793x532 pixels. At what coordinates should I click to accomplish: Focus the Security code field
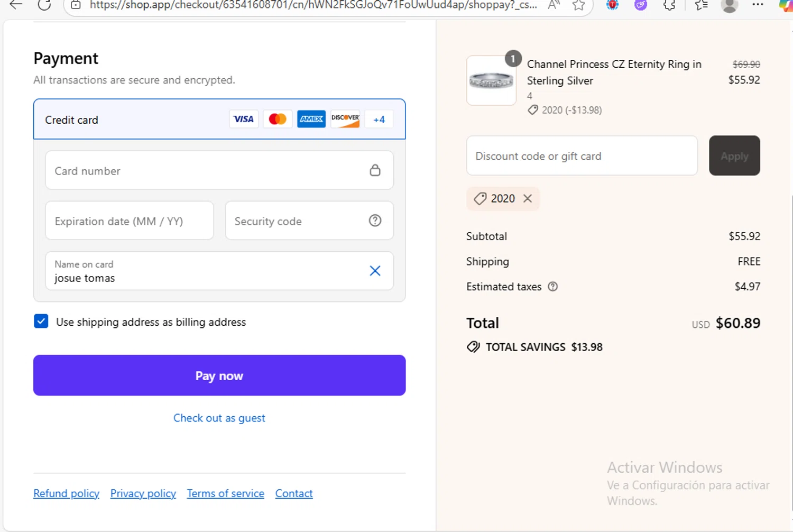(309, 221)
